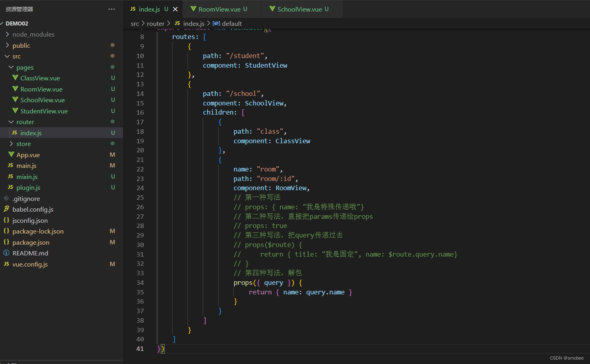The image size is (590, 364).
Task: Select index.js in router folder
Action: point(61,133)
